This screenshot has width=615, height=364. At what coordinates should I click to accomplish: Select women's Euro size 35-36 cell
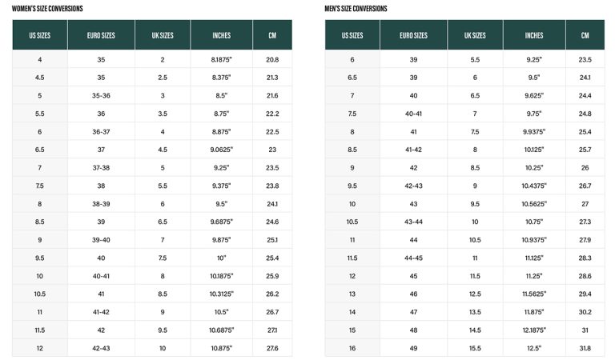pos(101,96)
